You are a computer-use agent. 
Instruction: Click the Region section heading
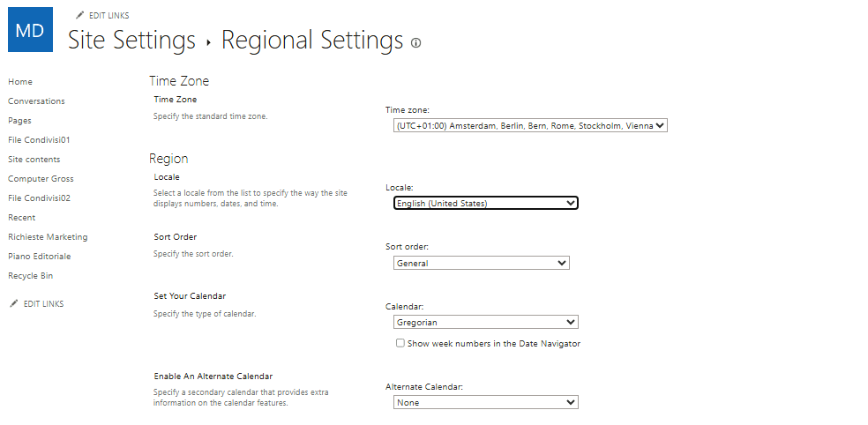click(x=168, y=159)
